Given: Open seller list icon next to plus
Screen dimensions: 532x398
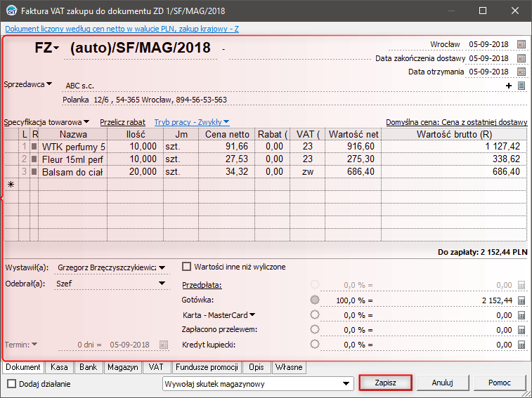Looking at the screenshot, I should click(x=521, y=86).
